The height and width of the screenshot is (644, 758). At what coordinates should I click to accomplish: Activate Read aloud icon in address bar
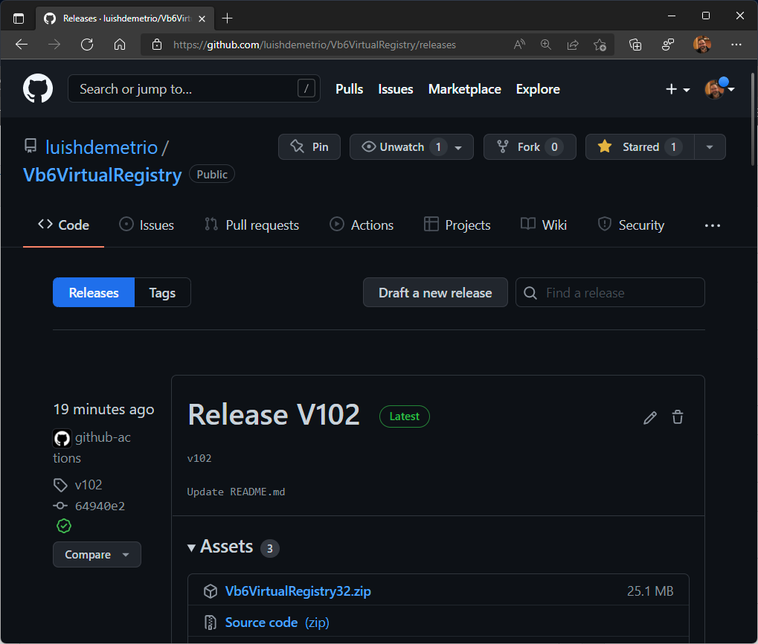[519, 44]
